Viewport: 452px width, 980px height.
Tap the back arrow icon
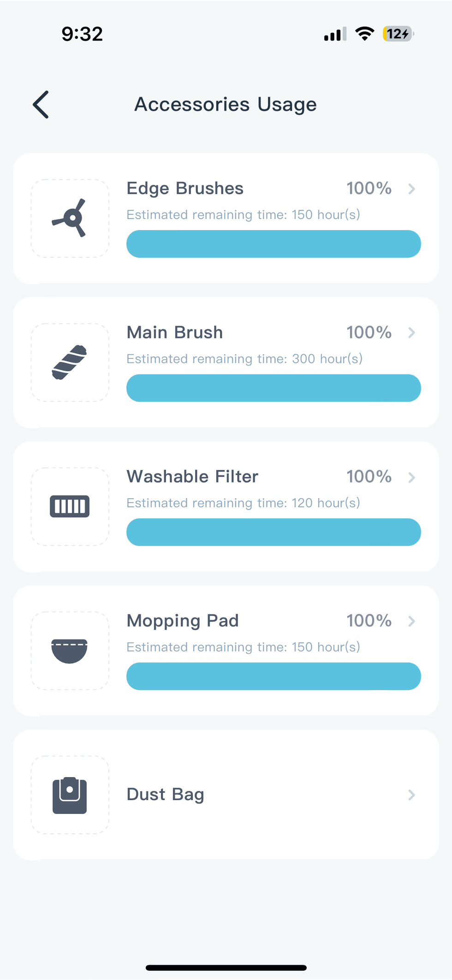[41, 105]
